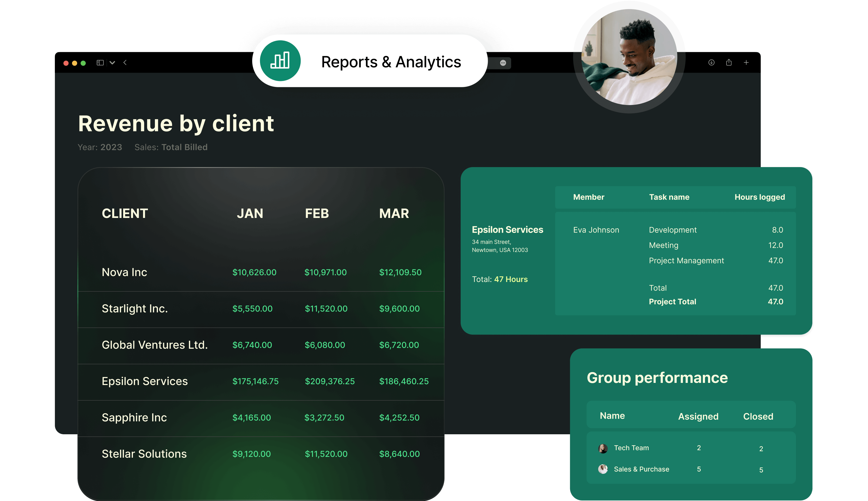Sort the CLIENT column header
The width and height of the screenshot is (868, 501).
coord(124,213)
